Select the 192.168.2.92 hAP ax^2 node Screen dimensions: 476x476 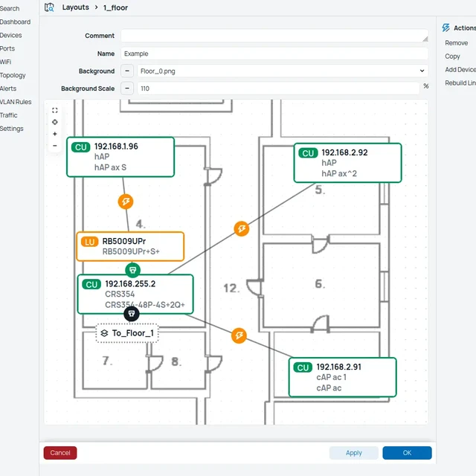[x=347, y=163]
